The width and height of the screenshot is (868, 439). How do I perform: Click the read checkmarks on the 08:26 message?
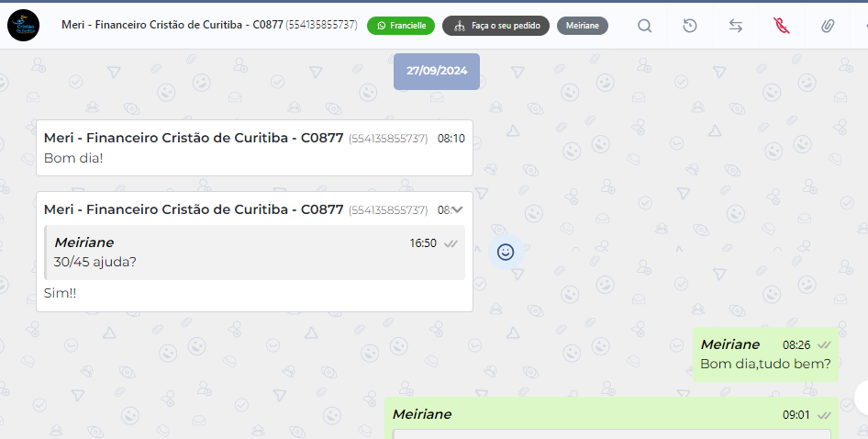[824, 344]
